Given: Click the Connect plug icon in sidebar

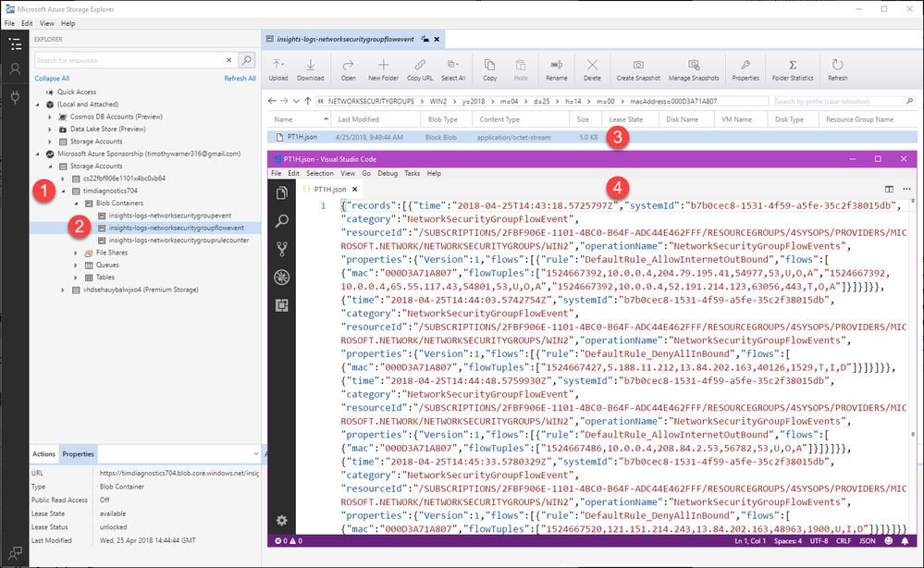Looking at the screenshot, I should coord(15,96).
